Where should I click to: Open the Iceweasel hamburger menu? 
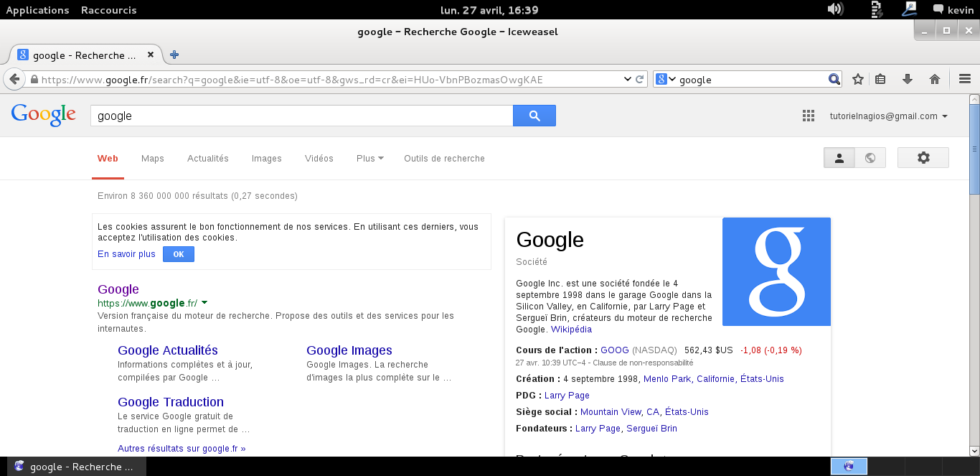[964, 79]
